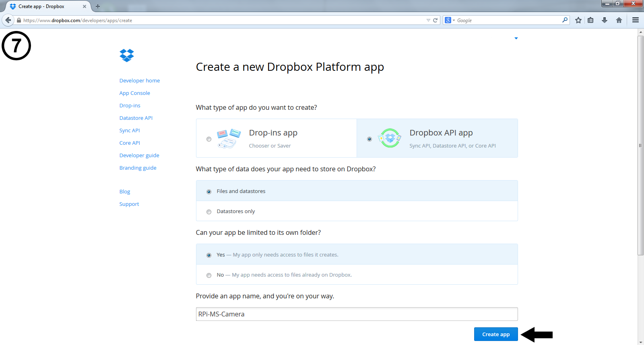The height and width of the screenshot is (345, 644).
Task: Open the Firefox hamburger menu
Action: (636, 20)
